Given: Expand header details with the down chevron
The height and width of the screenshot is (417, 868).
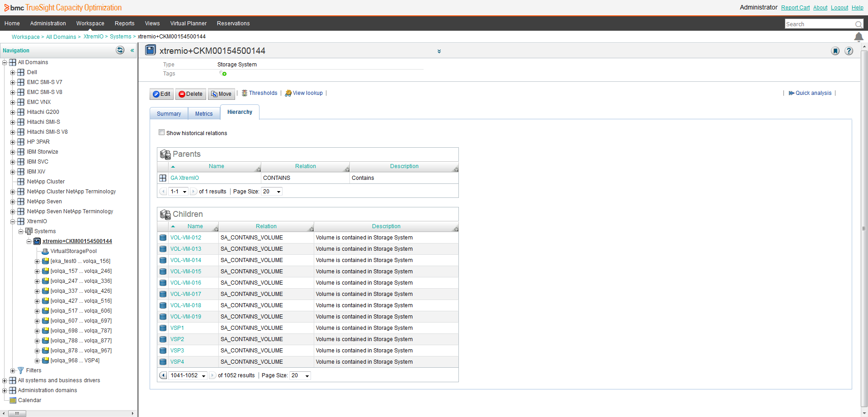Looking at the screenshot, I should coord(439,52).
